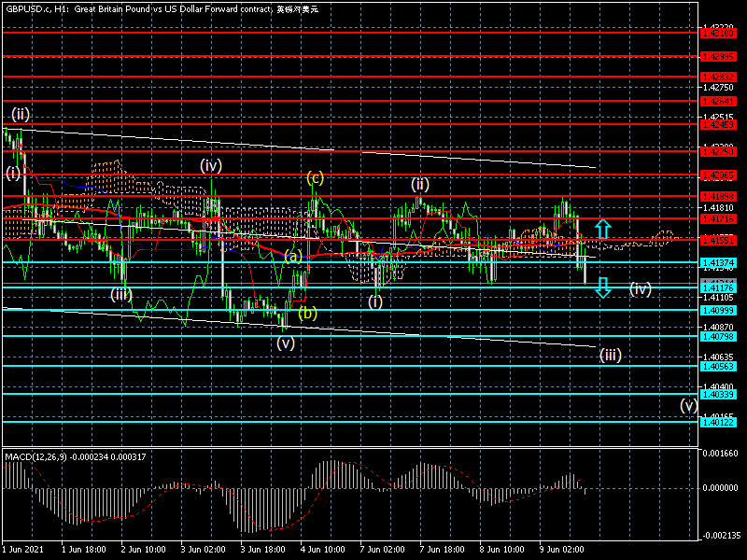Select the (ii) label at top left
This screenshot has height=560, width=747.
pos(21,114)
